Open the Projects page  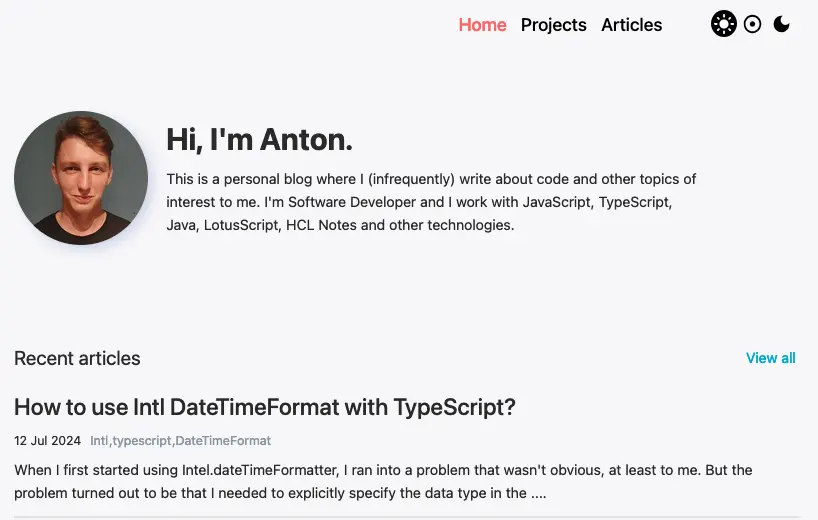tap(553, 25)
